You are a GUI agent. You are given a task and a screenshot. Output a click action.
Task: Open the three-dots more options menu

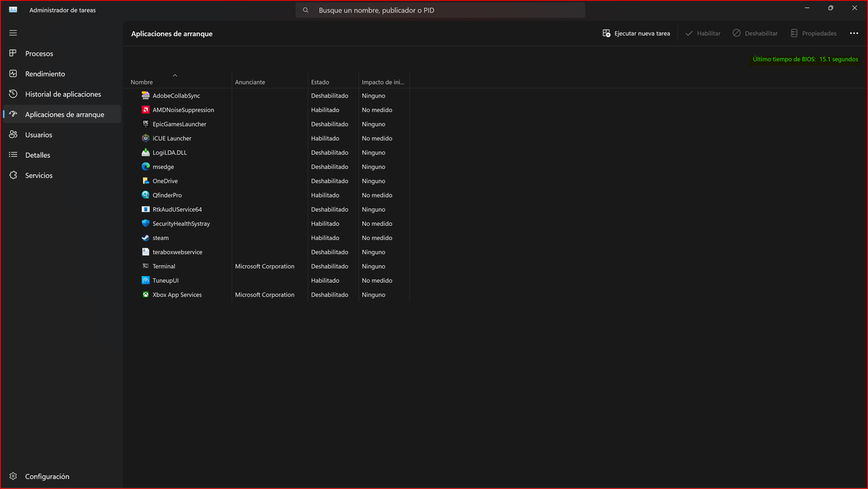point(854,33)
